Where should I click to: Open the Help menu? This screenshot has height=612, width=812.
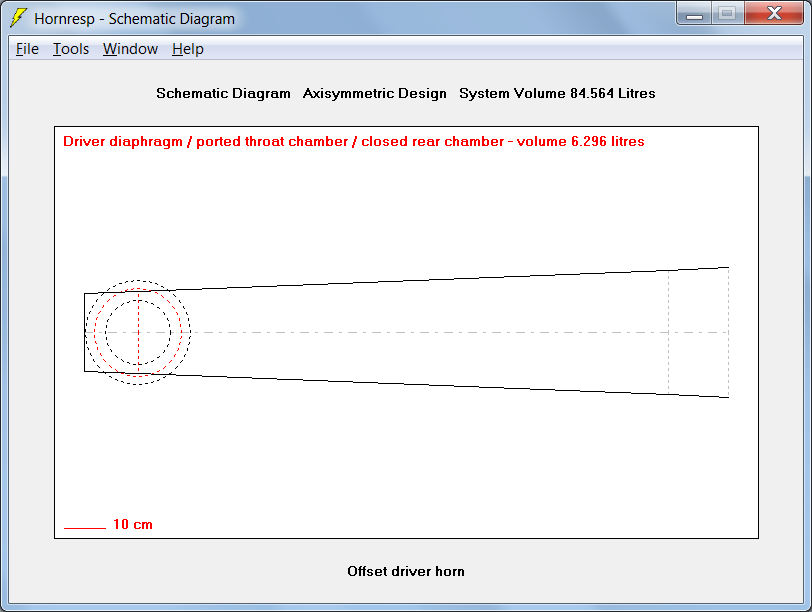[x=187, y=49]
